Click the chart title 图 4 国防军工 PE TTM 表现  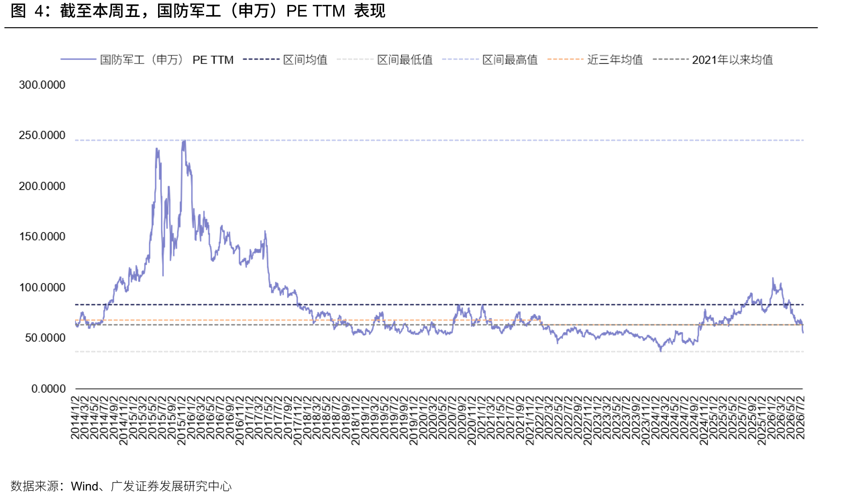[x=198, y=11]
